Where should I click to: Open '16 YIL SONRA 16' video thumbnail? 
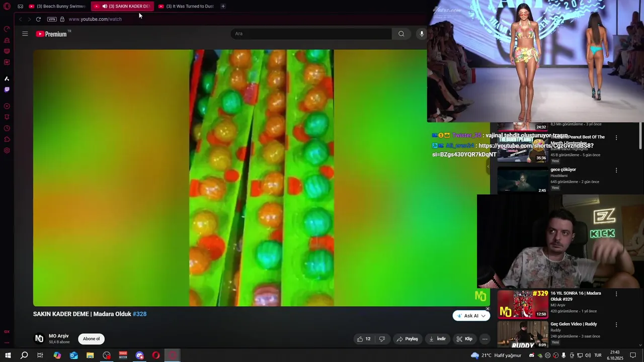[x=523, y=304]
